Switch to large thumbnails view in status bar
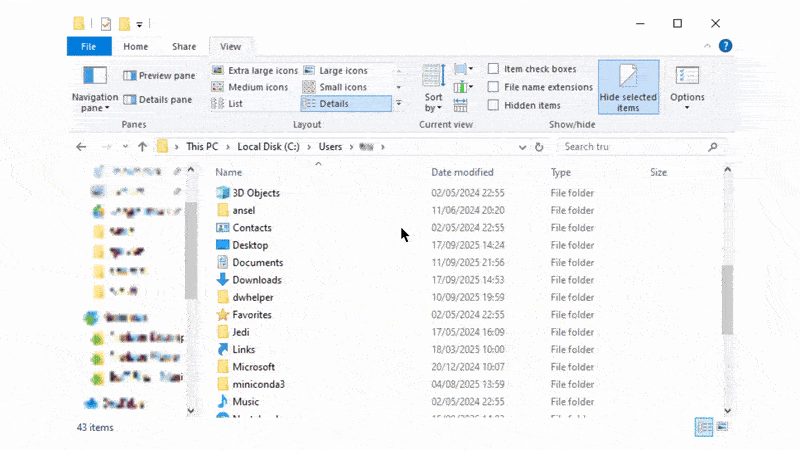 722,427
